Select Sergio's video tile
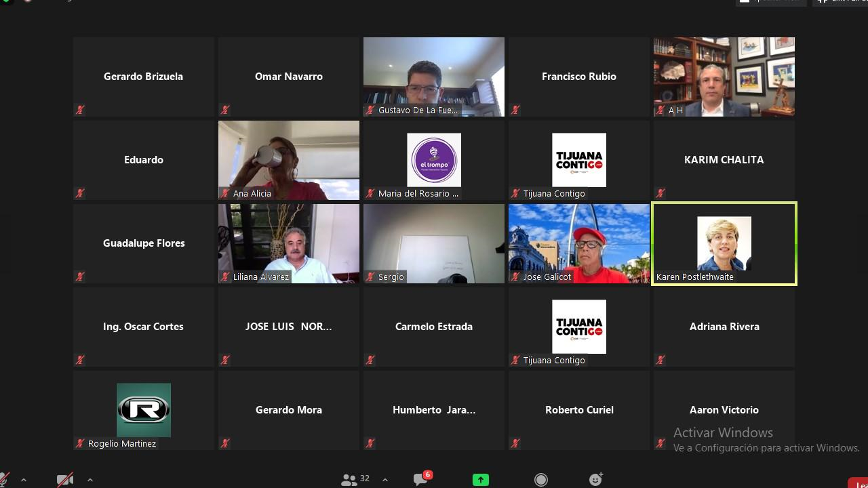Viewport: 868px width, 488px height. pyautogui.click(x=434, y=243)
